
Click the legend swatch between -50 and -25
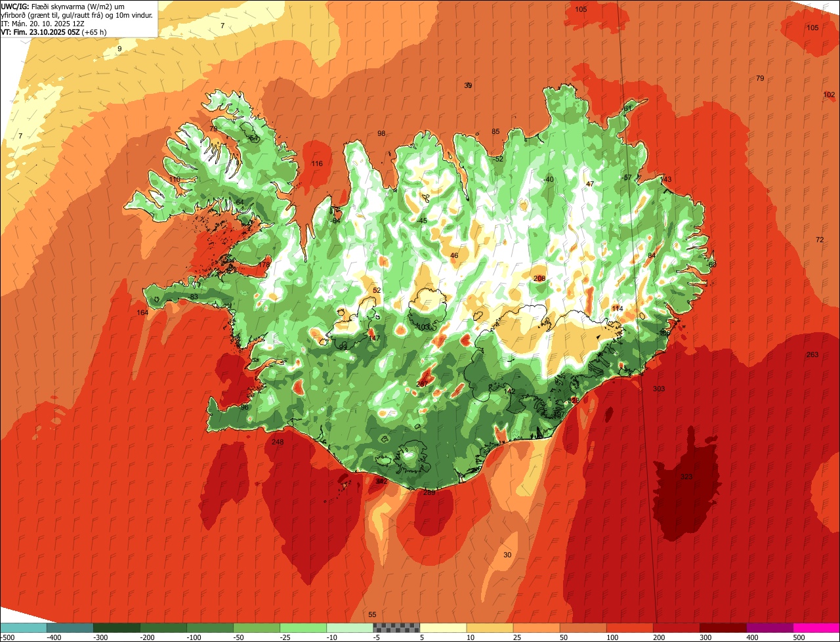coord(257,628)
